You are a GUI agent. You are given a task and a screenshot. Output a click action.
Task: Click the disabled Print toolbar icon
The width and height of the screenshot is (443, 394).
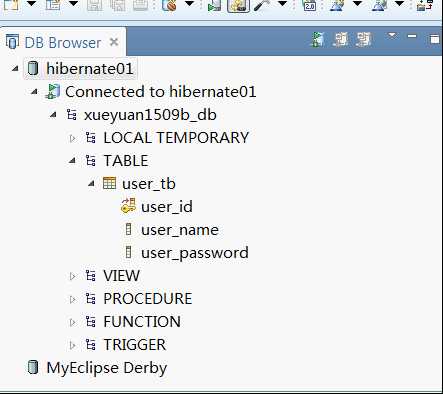pos(140,5)
